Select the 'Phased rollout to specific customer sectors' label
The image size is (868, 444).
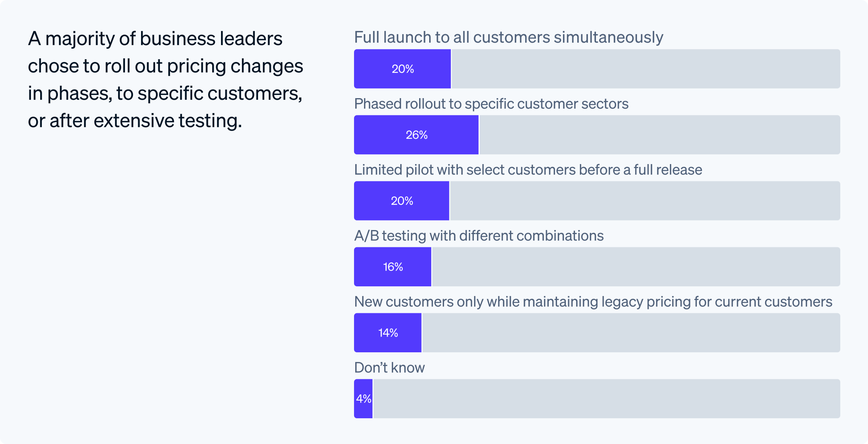pos(491,104)
